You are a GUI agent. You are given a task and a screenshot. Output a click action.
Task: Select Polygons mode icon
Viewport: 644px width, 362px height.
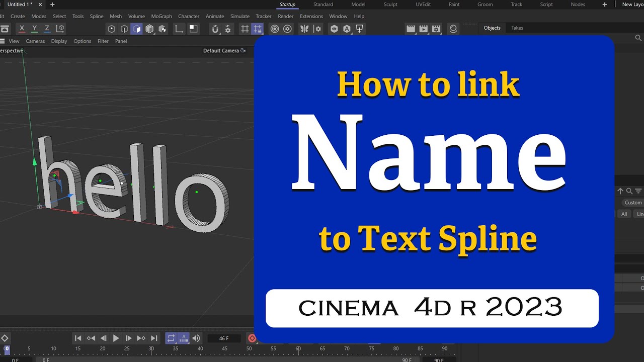coord(137,29)
